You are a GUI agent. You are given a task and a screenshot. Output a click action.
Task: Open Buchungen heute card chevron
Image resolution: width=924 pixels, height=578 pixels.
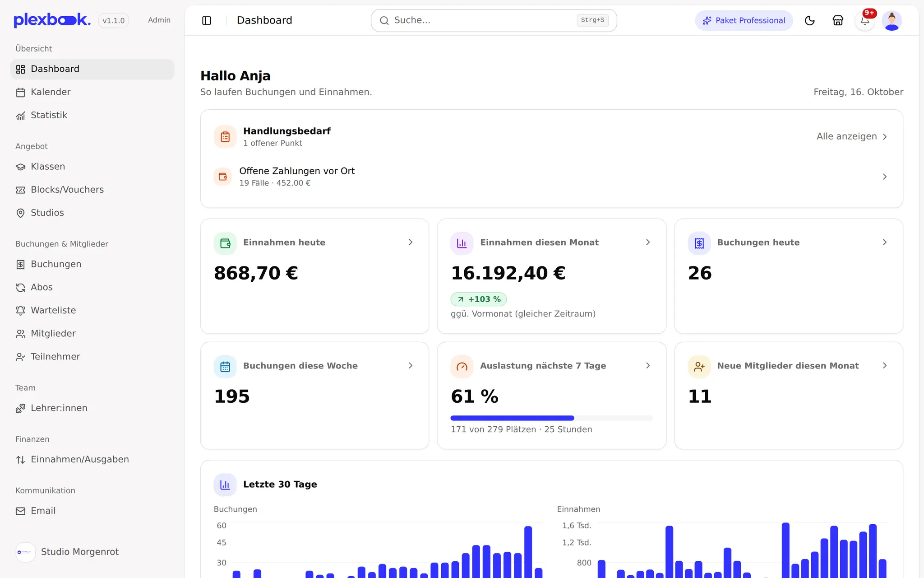885,242
